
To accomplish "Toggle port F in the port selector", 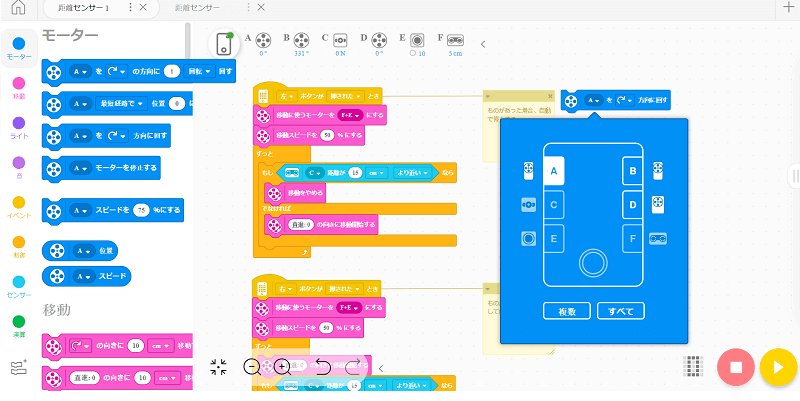I will 633,238.
